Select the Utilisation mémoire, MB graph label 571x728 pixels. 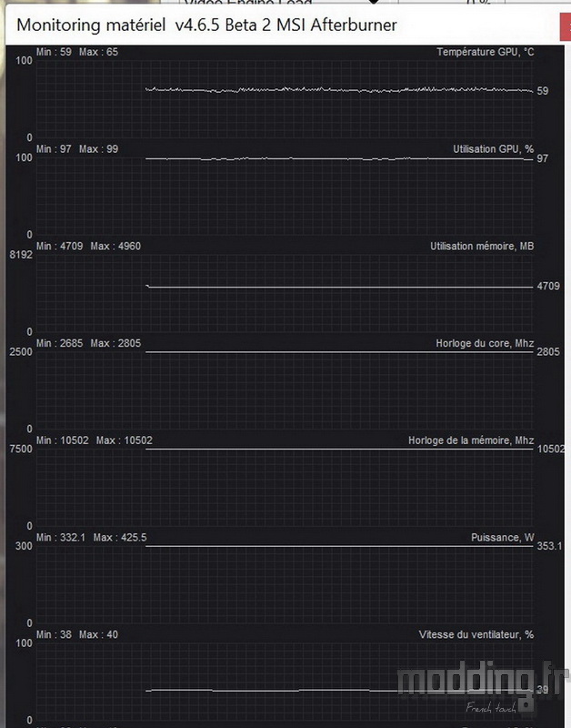pos(482,246)
